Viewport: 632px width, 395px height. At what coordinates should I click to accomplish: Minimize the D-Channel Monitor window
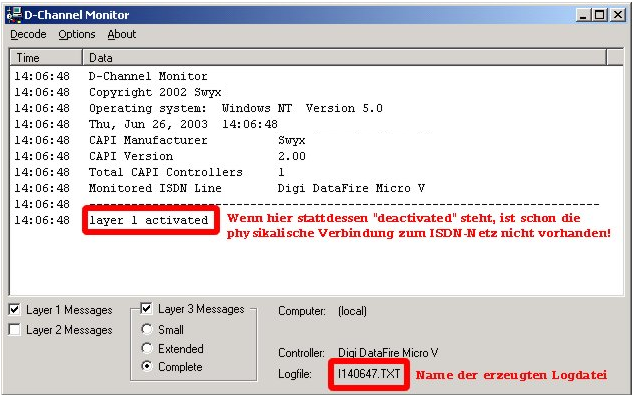583,15
